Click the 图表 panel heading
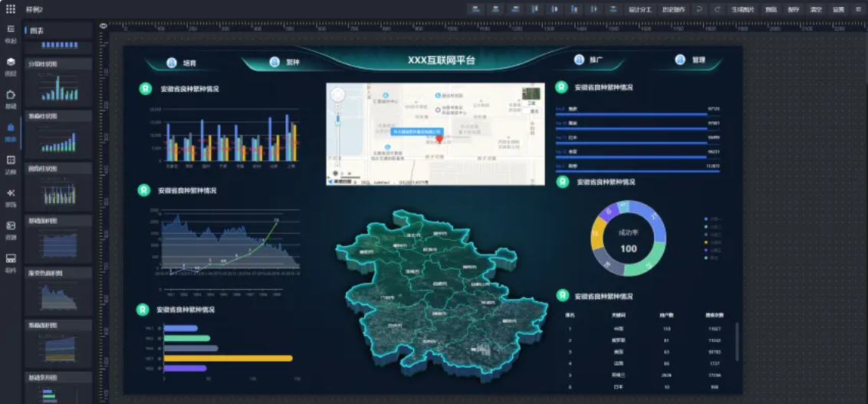The image size is (868, 404). 37,31
